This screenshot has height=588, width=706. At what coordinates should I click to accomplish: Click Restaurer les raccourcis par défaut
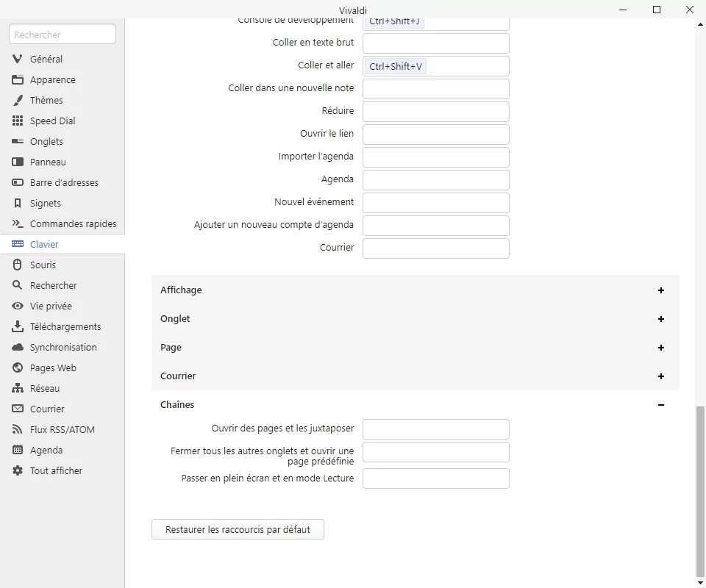click(238, 529)
